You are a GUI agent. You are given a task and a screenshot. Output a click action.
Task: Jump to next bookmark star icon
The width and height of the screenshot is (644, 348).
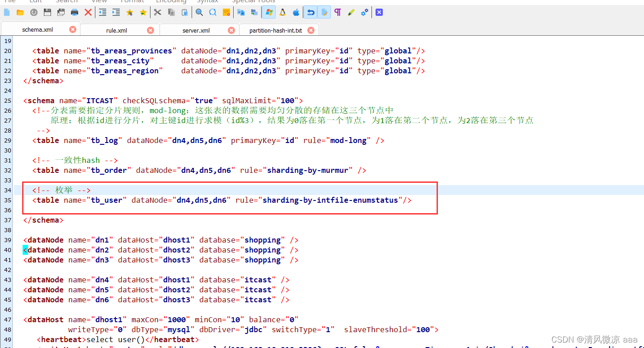[143, 13]
